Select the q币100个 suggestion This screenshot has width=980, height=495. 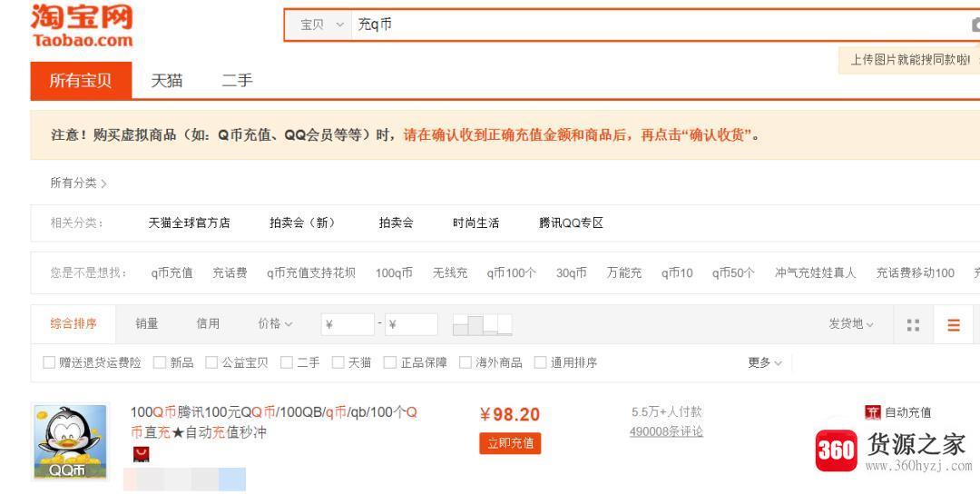tap(511, 272)
